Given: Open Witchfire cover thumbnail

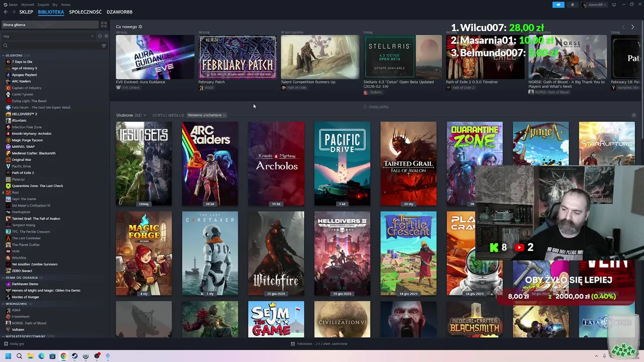Looking at the screenshot, I should (x=276, y=253).
